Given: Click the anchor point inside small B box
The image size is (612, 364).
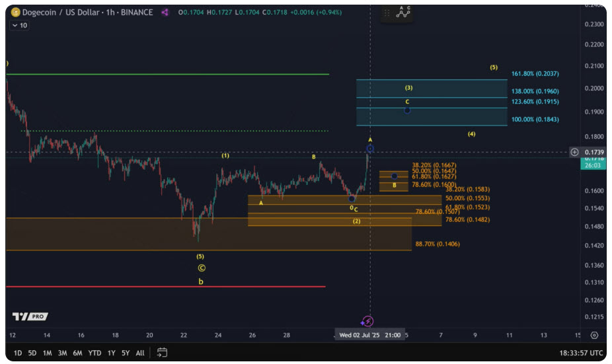Looking at the screenshot, I should (x=394, y=176).
